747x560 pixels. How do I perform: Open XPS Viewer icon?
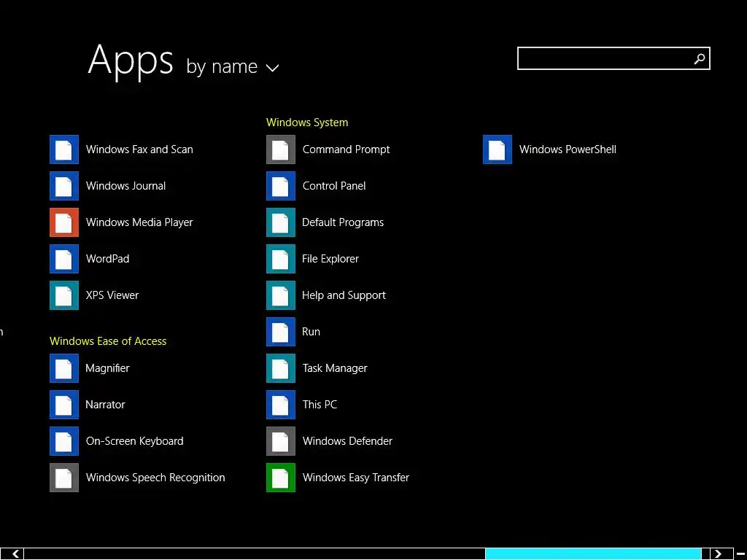[x=64, y=295]
